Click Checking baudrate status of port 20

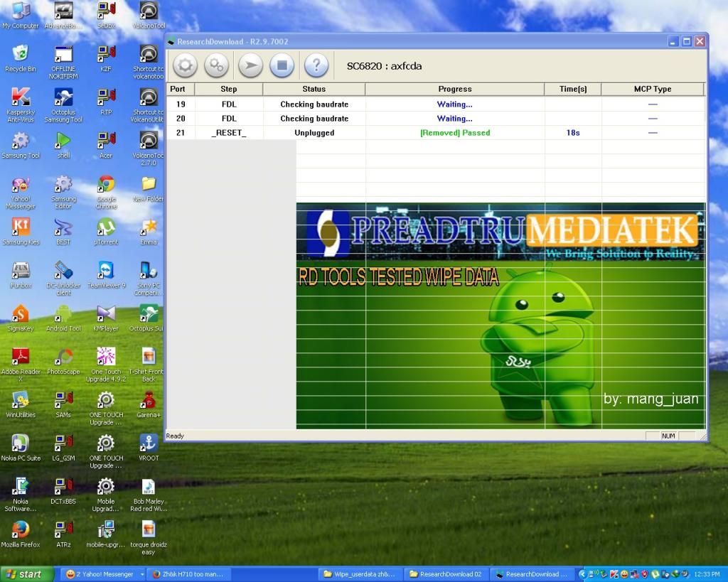(x=314, y=119)
